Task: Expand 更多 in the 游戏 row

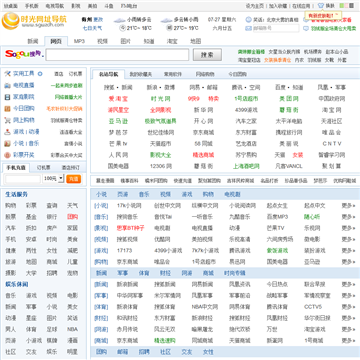Action: pos(348,251)
